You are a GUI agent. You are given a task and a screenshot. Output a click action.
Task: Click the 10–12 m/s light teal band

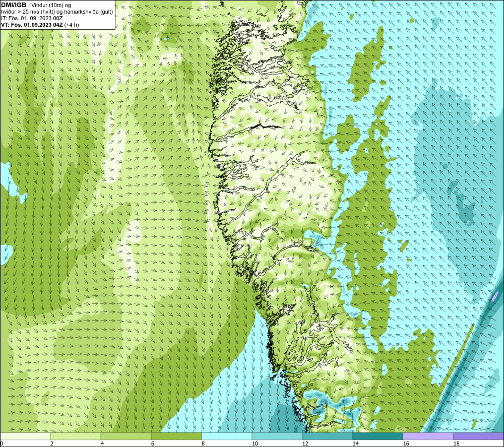(x=277, y=436)
